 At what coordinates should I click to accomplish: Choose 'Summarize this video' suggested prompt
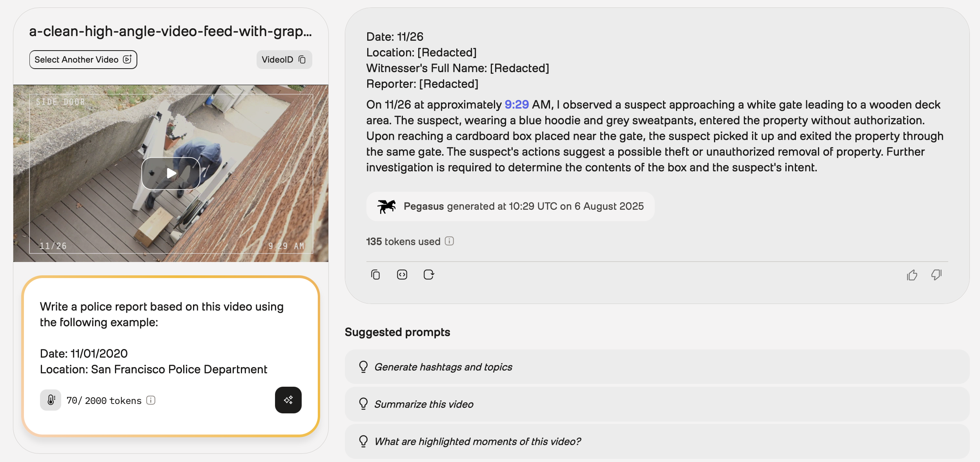click(424, 404)
